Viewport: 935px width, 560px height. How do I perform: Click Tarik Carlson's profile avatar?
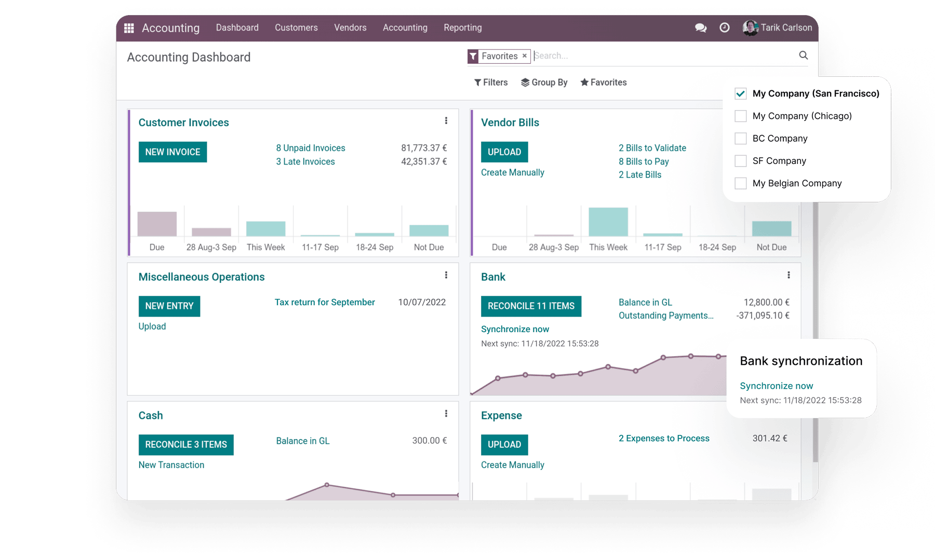pos(750,28)
